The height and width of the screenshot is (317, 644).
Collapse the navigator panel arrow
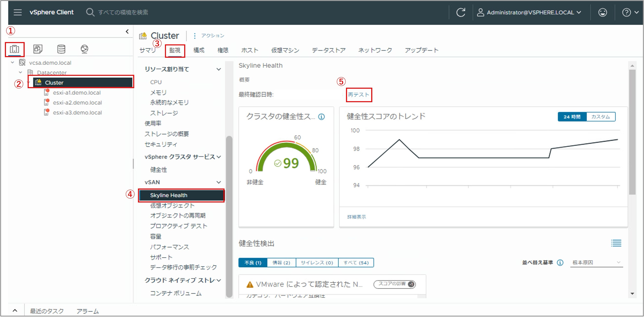127,32
